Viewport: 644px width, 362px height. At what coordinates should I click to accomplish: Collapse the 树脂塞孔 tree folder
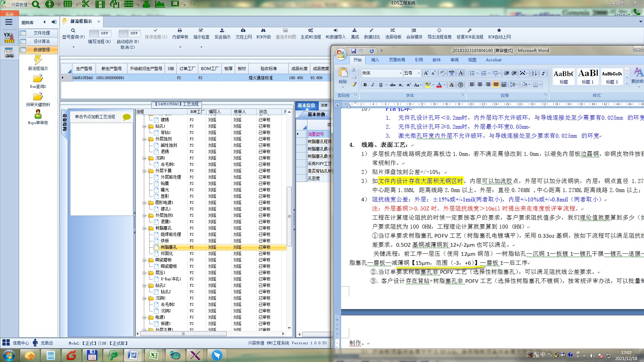coord(144,228)
